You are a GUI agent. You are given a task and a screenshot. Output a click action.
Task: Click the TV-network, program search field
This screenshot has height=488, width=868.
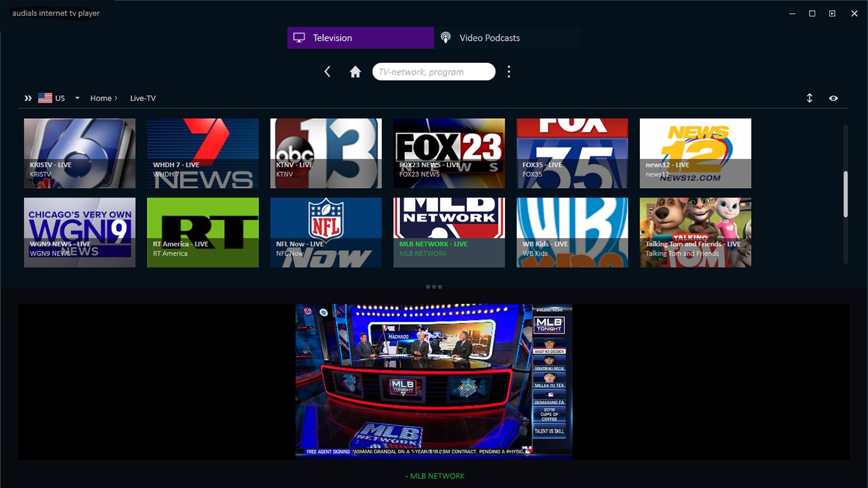(433, 72)
